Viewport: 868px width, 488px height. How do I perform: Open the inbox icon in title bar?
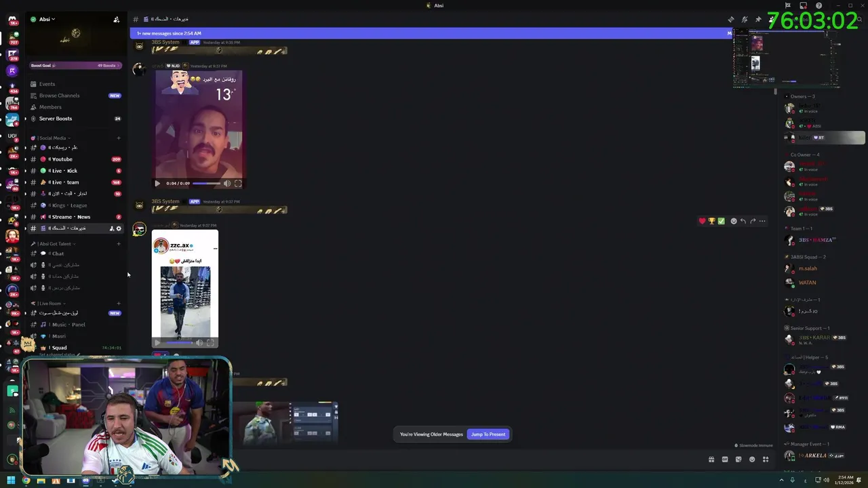804,5
